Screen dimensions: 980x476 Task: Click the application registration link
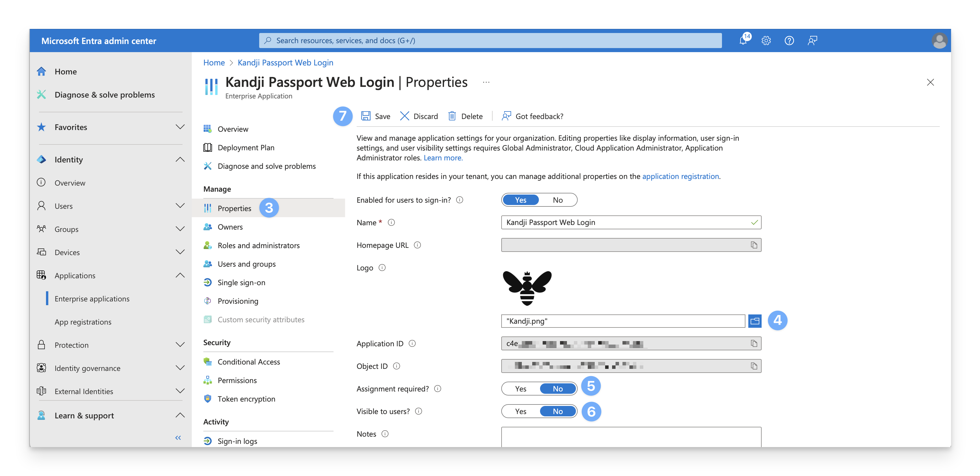[680, 176]
